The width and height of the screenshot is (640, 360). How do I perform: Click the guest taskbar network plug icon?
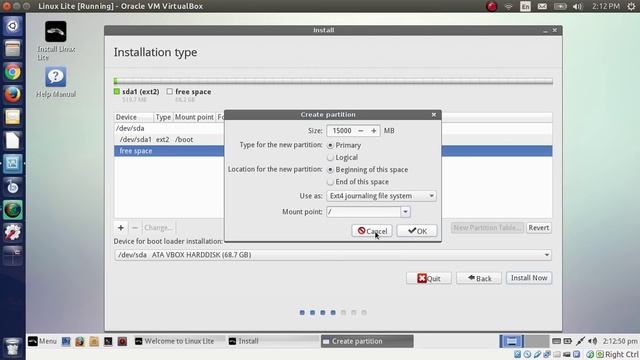click(580, 341)
